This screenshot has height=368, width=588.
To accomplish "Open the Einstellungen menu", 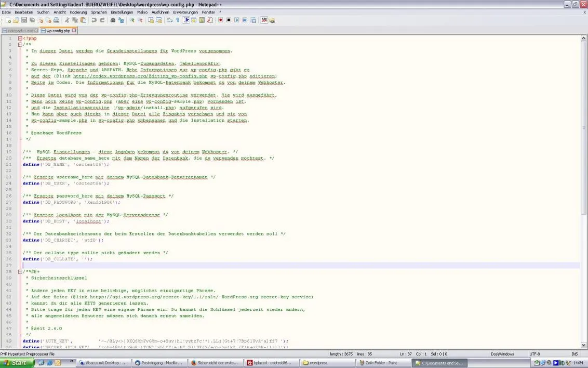I will tap(122, 12).
